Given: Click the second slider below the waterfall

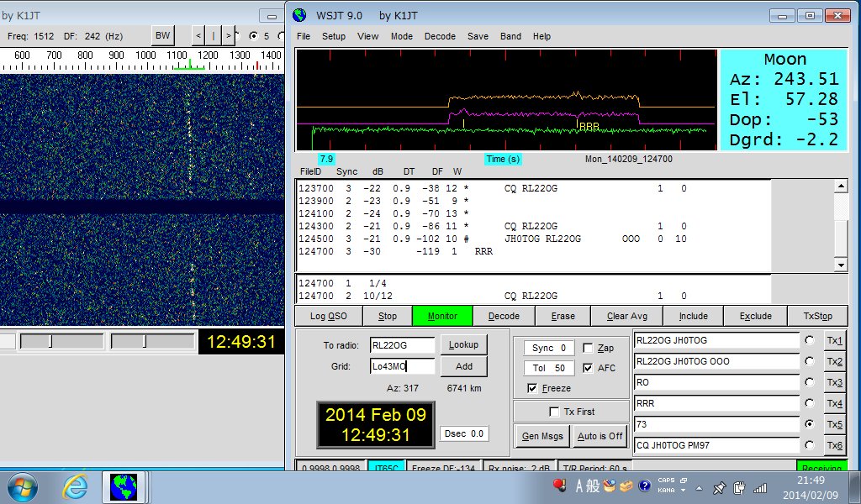Looking at the screenshot, I should click(153, 342).
